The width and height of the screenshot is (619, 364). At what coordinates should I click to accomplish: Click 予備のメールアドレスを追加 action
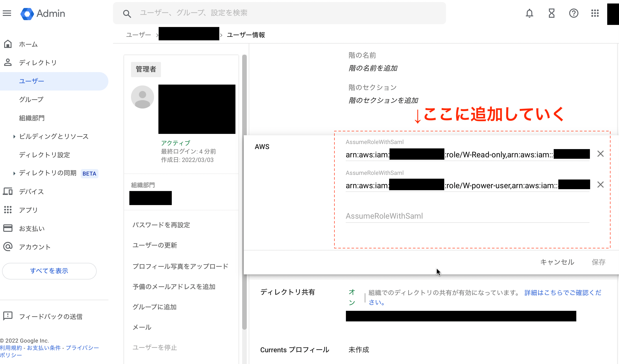click(x=174, y=286)
